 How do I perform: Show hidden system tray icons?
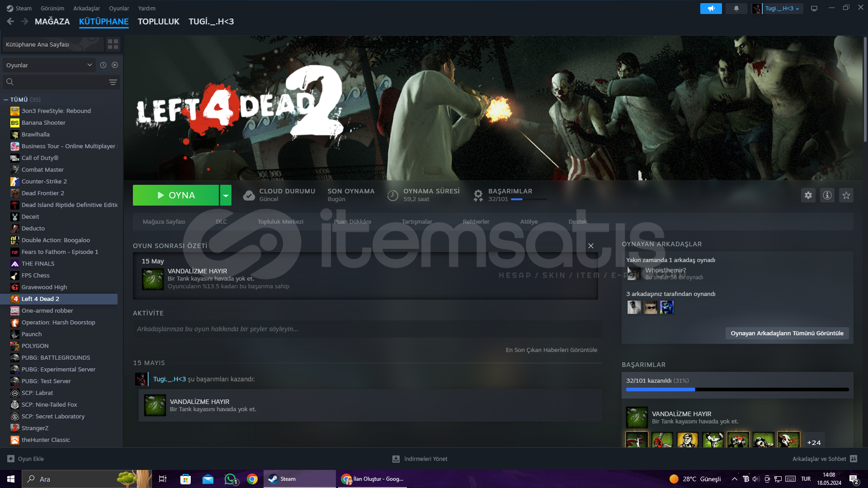coord(734,479)
